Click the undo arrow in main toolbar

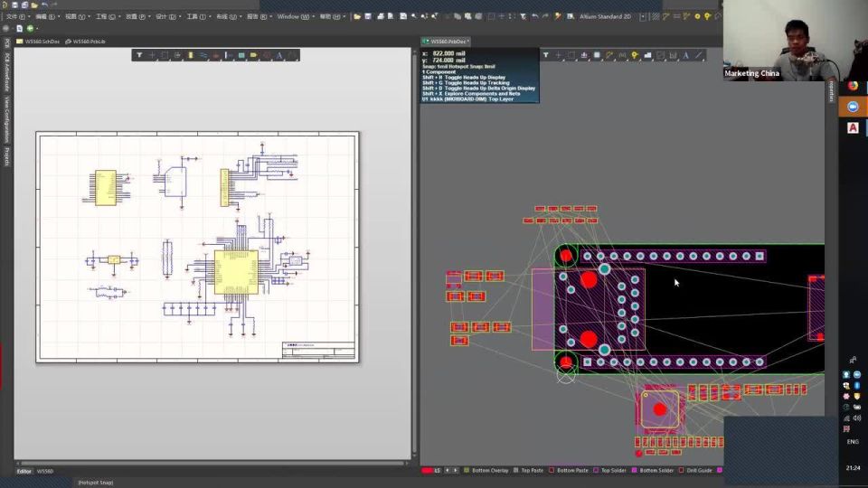click(x=534, y=16)
